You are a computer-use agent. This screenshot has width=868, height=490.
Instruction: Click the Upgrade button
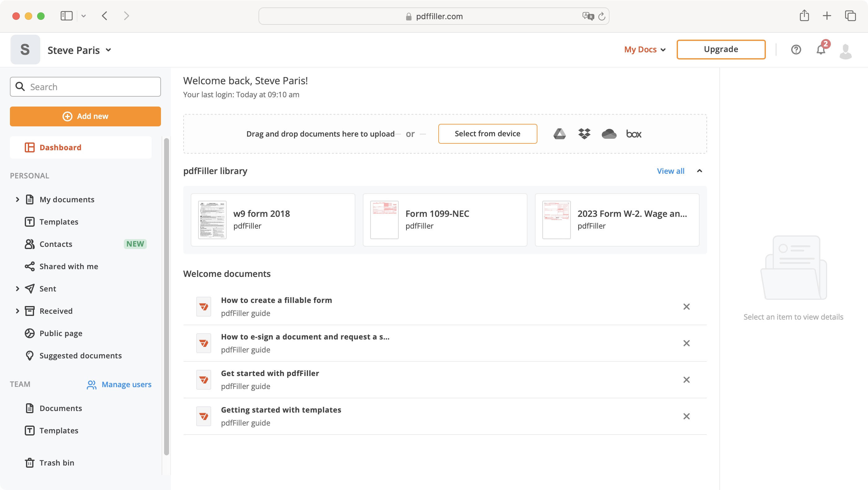tap(721, 50)
